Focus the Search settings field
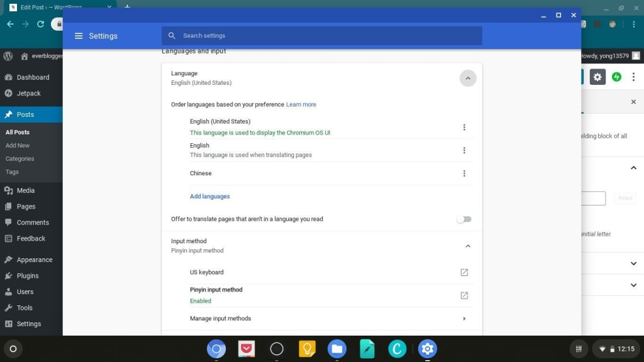 [x=321, y=36]
